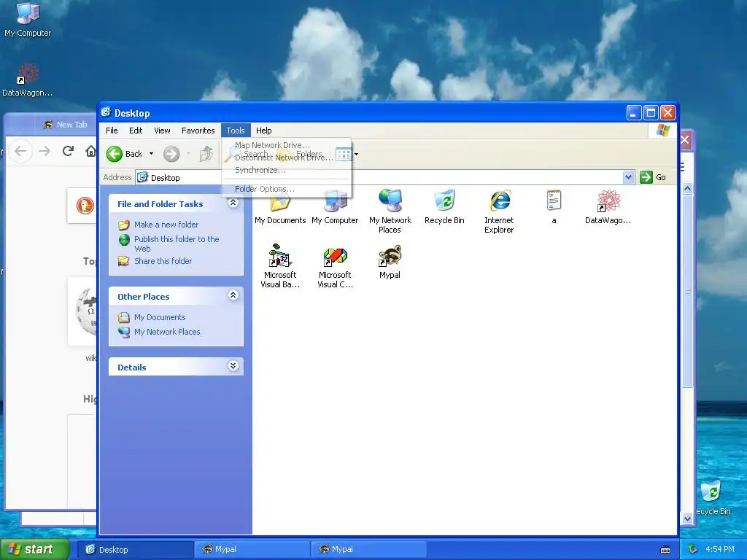Click home icon in Mypal browser
The width and height of the screenshot is (747, 560).
pyautogui.click(x=90, y=151)
